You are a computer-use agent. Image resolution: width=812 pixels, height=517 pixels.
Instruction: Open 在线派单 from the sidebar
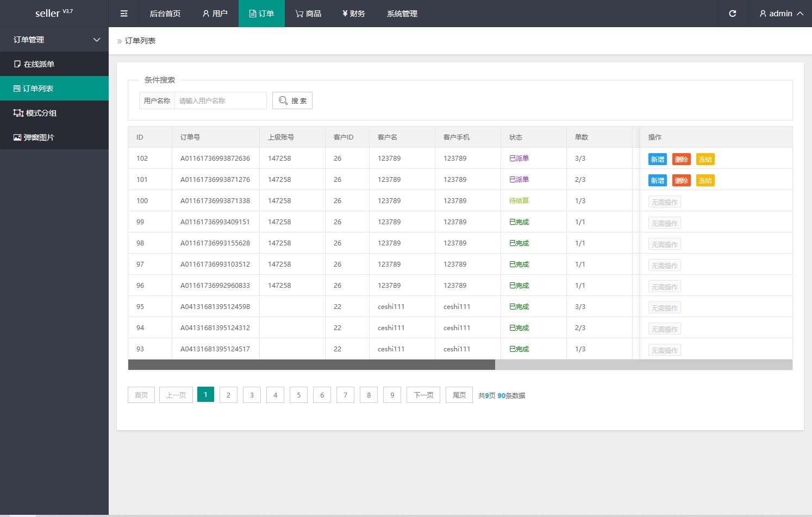click(x=39, y=64)
